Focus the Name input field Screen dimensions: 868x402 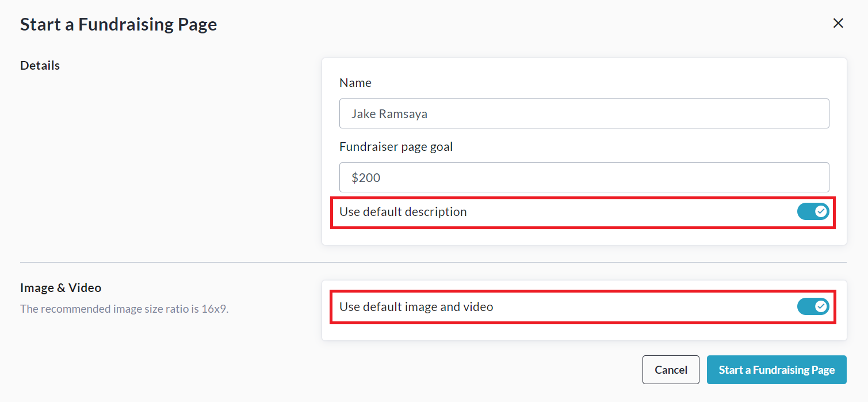pos(584,113)
